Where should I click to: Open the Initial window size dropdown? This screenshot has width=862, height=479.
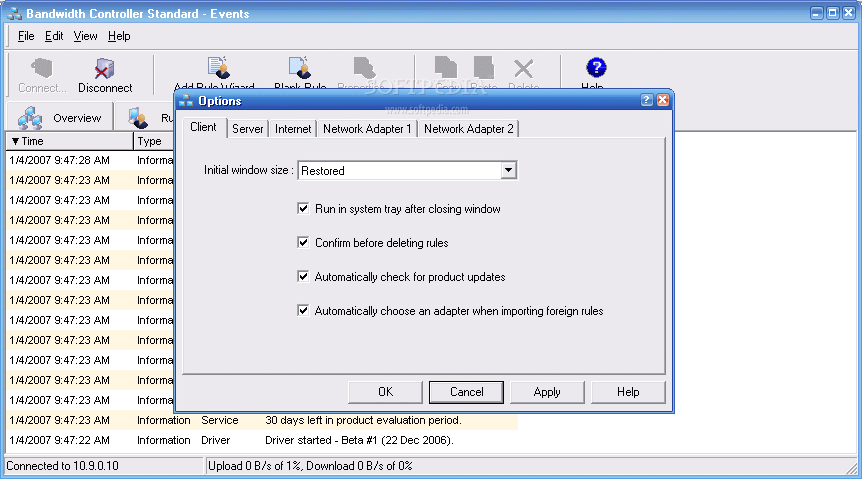point(509,170)
